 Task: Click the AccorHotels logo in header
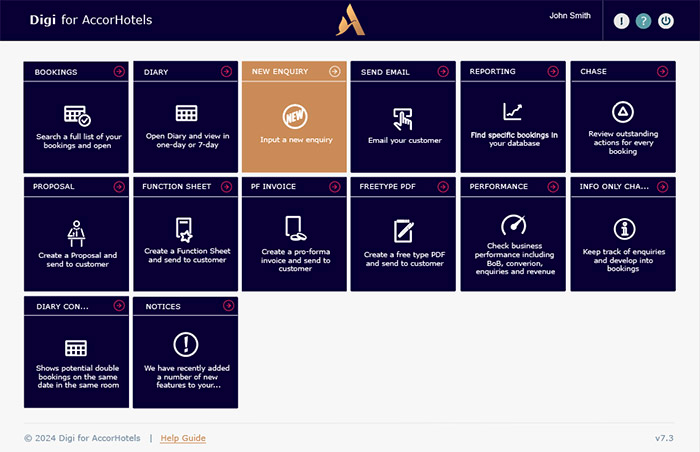(x=350, y=20)
